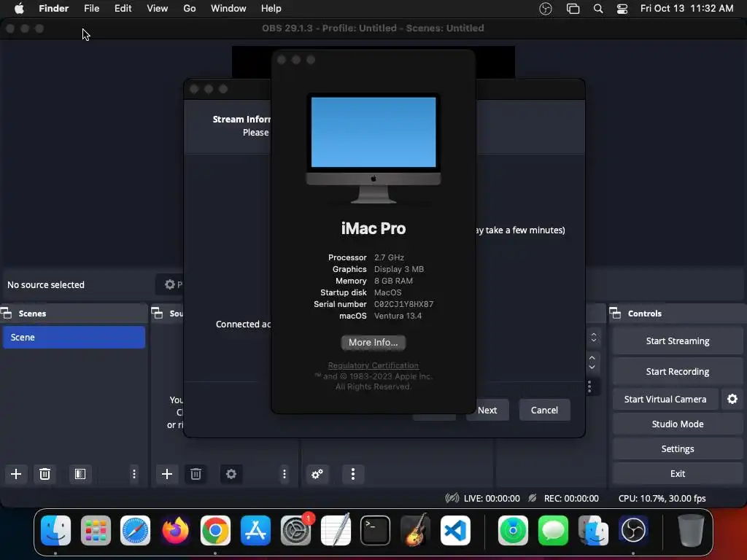Open the Help menu
The image size is (747, 560).
(x=271, y=9)
